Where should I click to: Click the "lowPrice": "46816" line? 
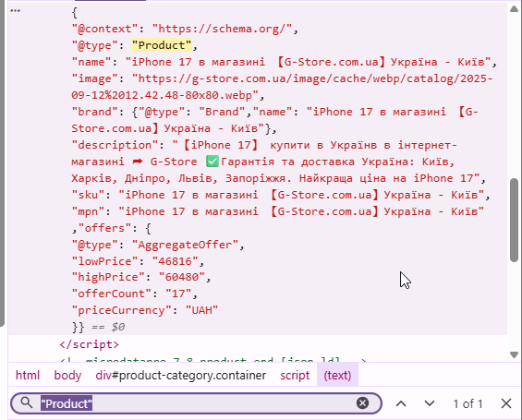tap(138, 261)
